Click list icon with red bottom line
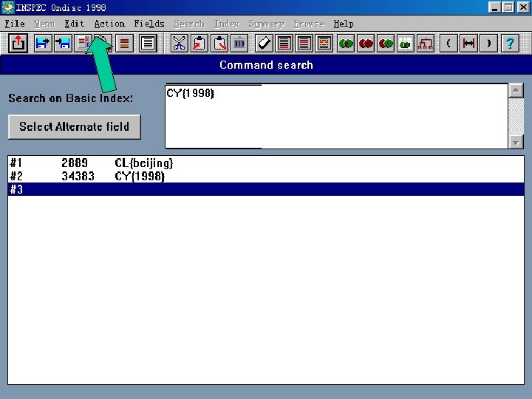Image resolution: width=532 pixels, height=399 pixels. click(284, 44)
